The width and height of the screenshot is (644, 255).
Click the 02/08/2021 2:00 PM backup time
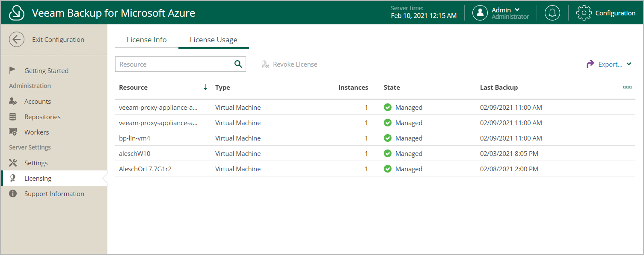(509, 169)
